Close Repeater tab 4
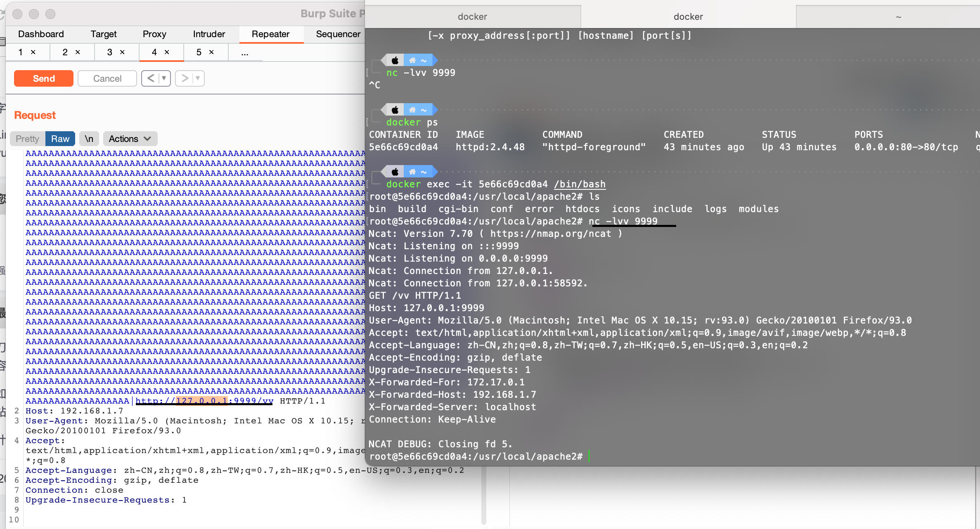 point(167,52)
